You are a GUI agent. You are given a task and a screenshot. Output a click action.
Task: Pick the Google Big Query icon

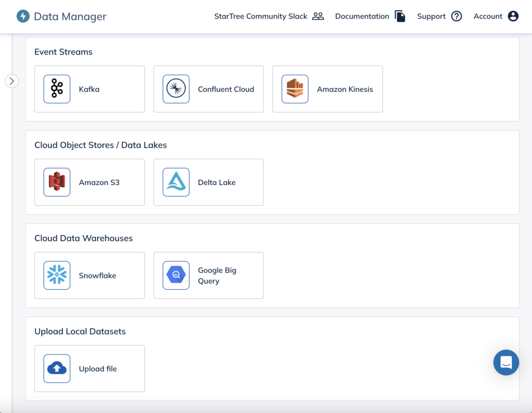176,275
